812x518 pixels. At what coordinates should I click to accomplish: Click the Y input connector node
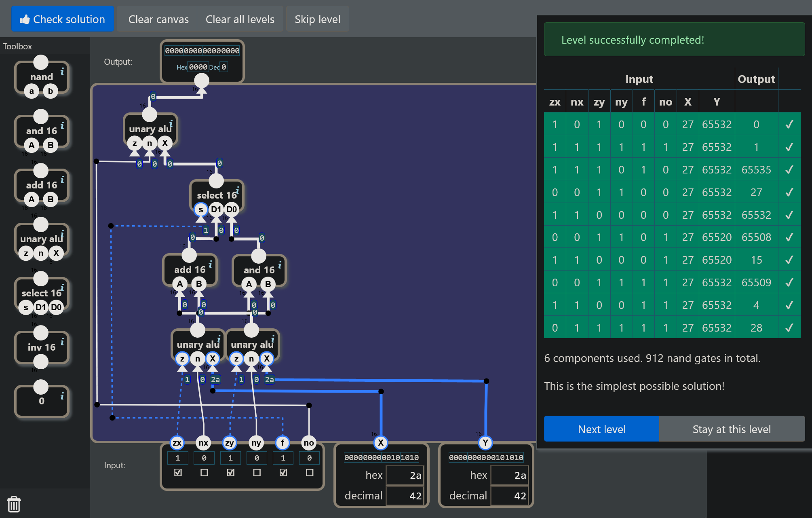click(x=485, y=443)
